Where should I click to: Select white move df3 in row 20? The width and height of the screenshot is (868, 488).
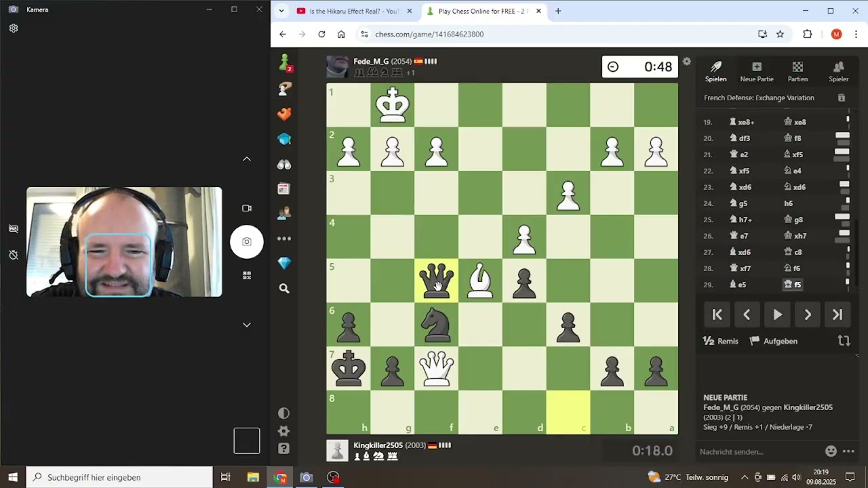click(740, 138)
